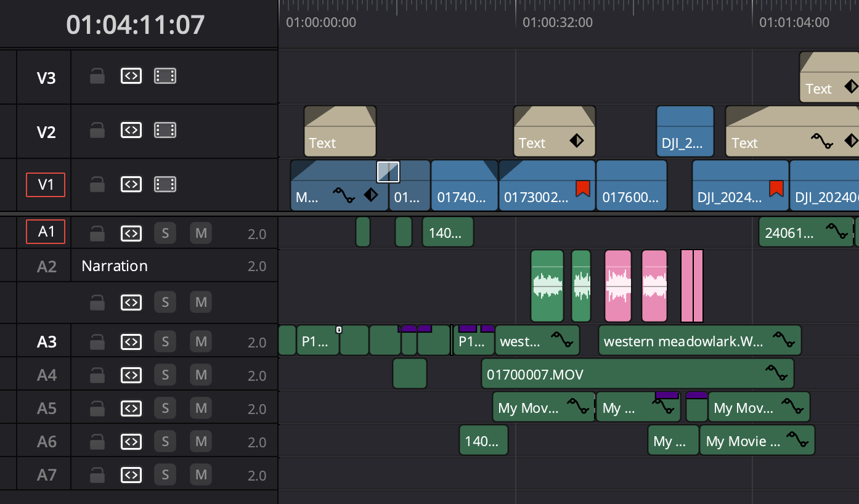Mute the A1 audio track
The height and width of the screenshot is (504, 859).
[x=201, y=233]
